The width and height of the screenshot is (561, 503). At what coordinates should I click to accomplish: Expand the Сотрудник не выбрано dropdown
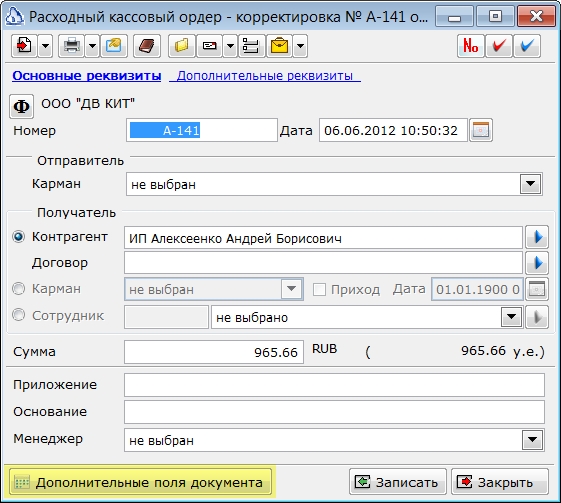click(511, 317)
